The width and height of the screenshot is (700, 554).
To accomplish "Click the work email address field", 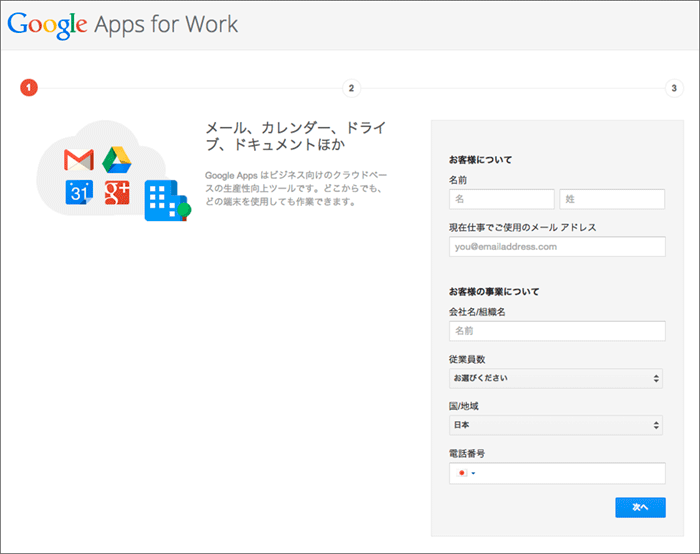I will 557,246.
